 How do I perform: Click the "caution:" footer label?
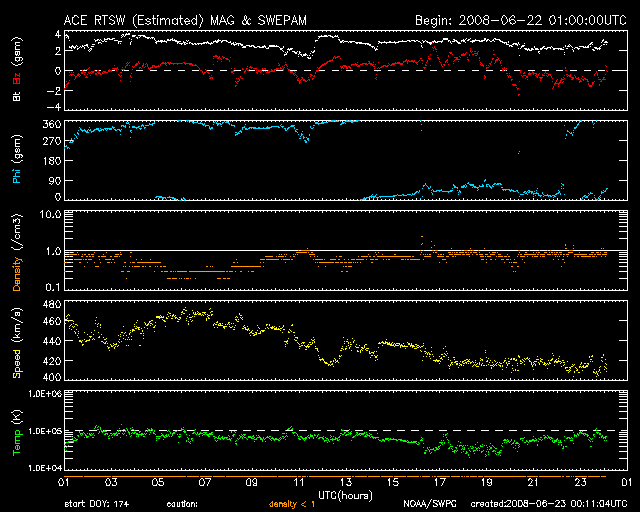[x=182, y=504]
